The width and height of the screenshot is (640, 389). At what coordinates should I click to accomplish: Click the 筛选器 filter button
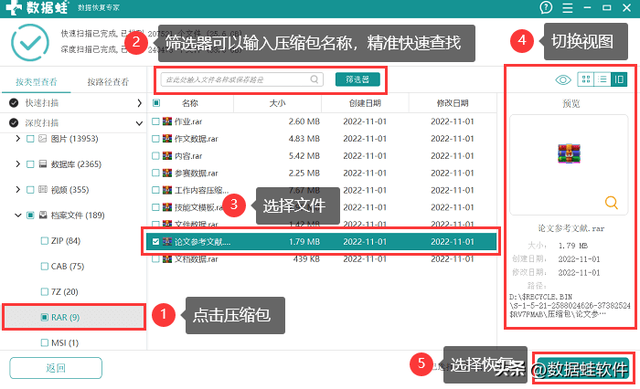pos(358,79)
